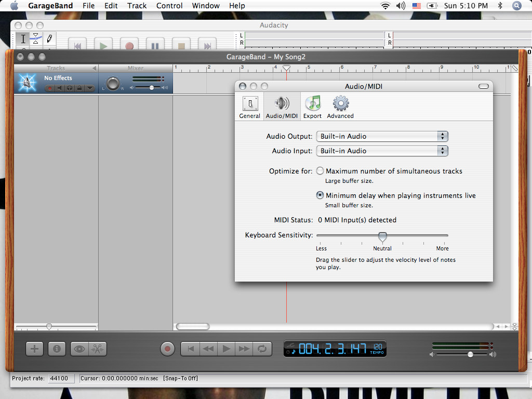Click the playhead marker on the timeline ruler

click(x=286, y=68)
